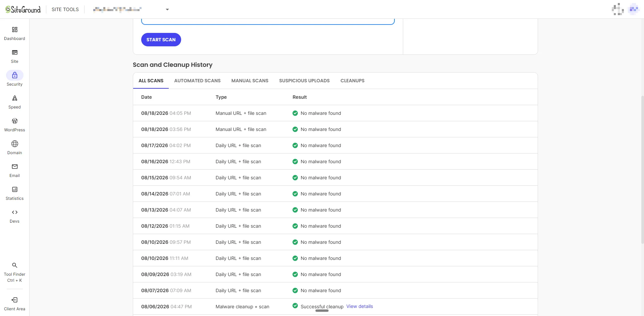Click the Site Tools header label
The image size is (644, 316).
(x=65, y=9)
